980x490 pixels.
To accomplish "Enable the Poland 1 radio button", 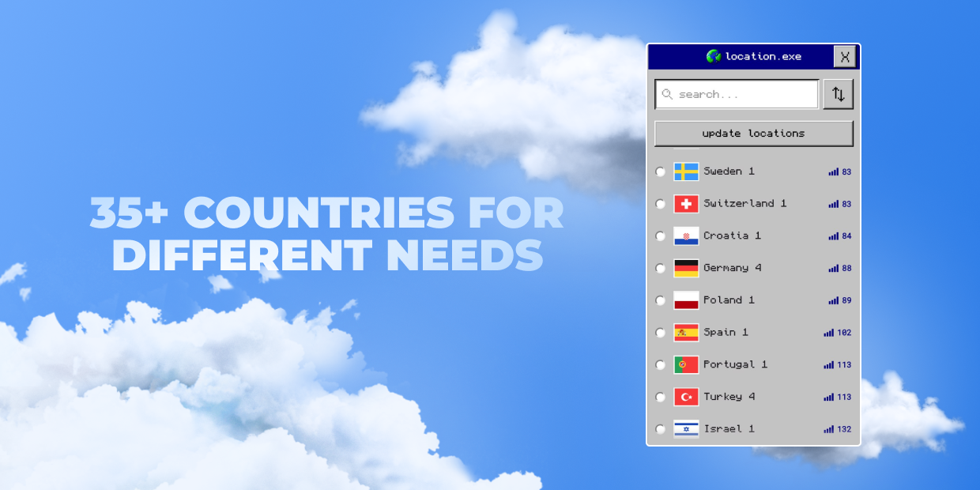I will point(661,300).
